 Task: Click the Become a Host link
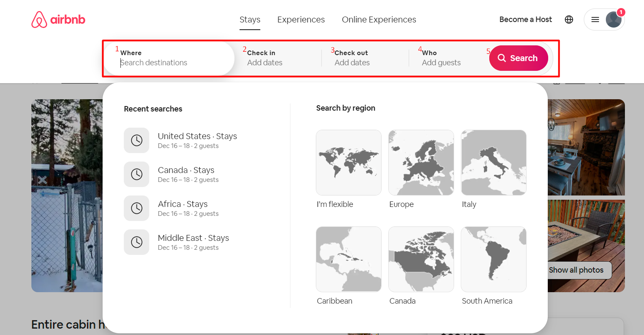pos(525,20)
